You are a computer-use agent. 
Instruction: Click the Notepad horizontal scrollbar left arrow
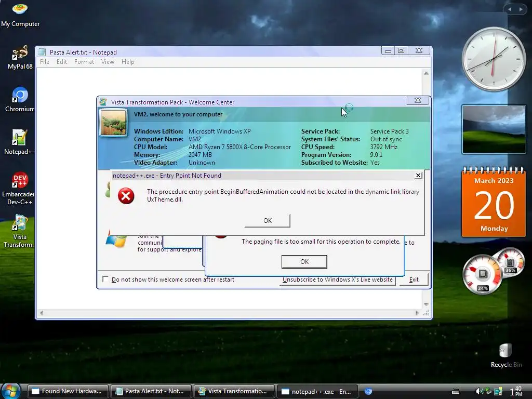click(x=42, y=313)
